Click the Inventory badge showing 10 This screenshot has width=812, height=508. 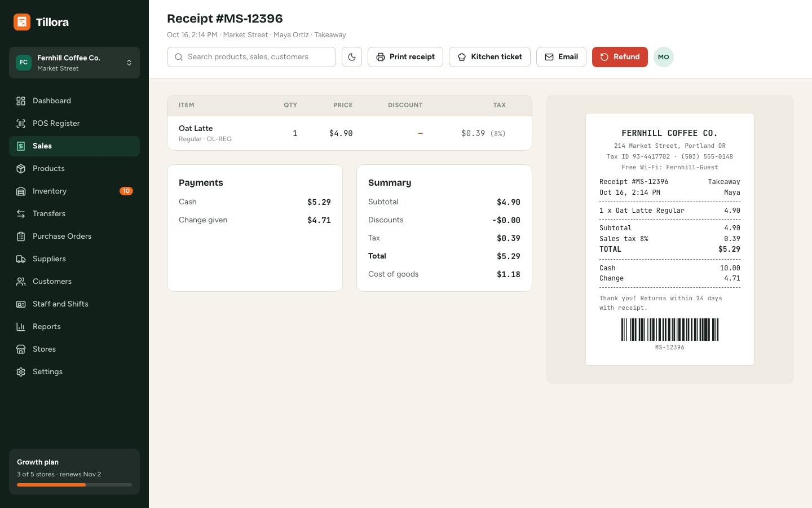126,191
